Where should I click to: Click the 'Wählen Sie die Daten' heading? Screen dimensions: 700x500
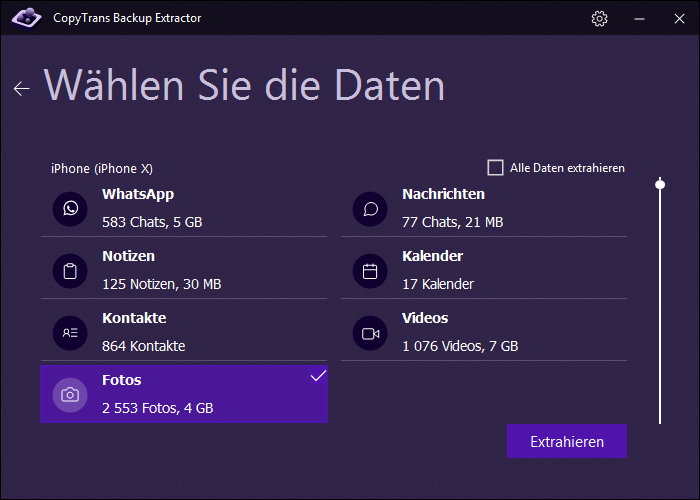coord(244,85)
